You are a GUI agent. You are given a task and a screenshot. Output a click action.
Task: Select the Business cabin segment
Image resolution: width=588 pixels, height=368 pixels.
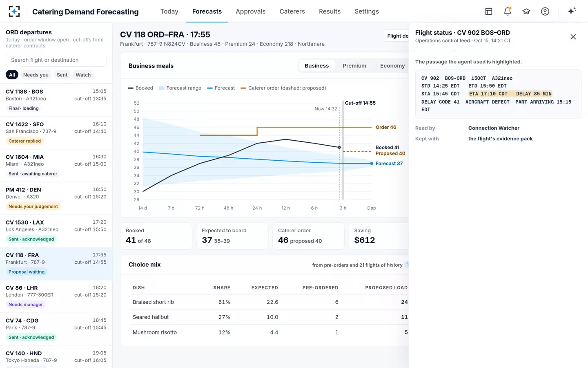[x=316, y=66]
